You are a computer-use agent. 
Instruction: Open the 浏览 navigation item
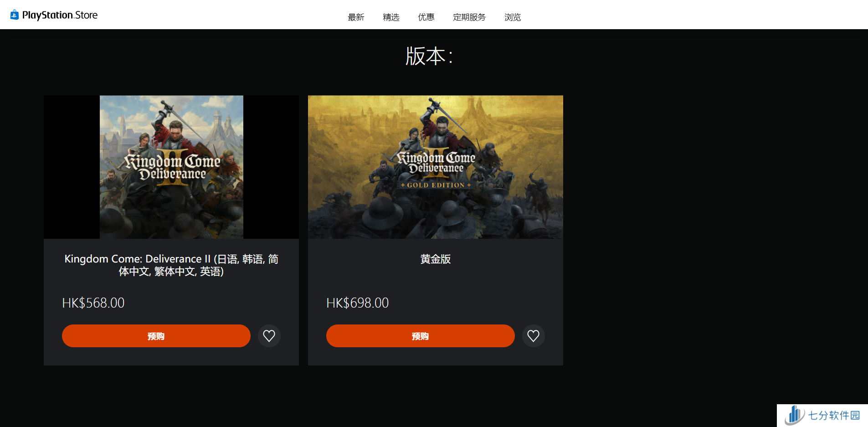click(513, 17)
